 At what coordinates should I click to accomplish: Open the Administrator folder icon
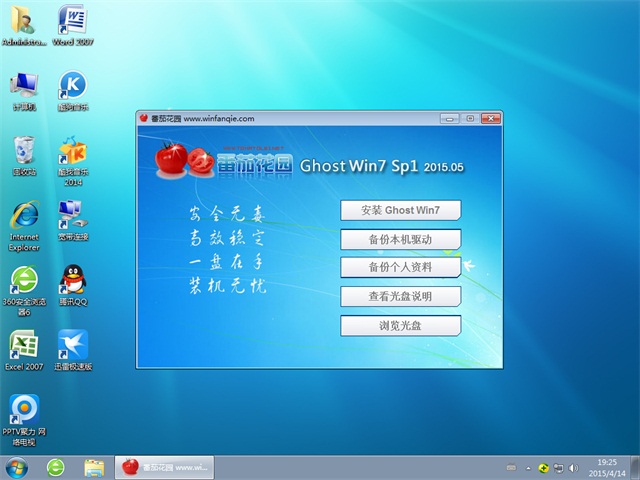click(24, 22)
